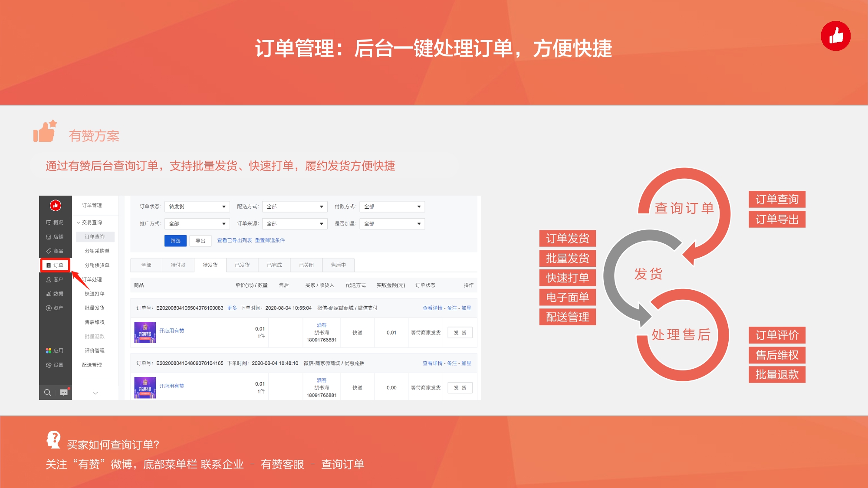Switch to the 售后中 tab

(x=339, y=265)
